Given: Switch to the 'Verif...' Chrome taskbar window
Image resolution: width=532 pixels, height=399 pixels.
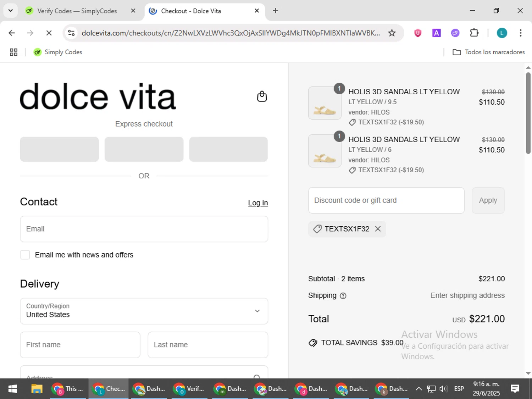Looking at the screenshot, I should 189,389.
